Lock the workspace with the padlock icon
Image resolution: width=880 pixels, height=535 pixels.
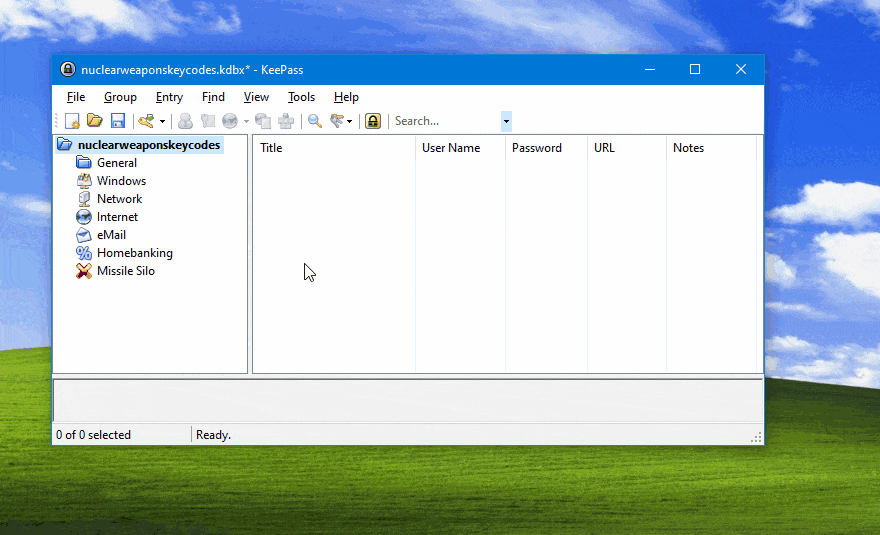pyautogui.click(x=372, y=121)
